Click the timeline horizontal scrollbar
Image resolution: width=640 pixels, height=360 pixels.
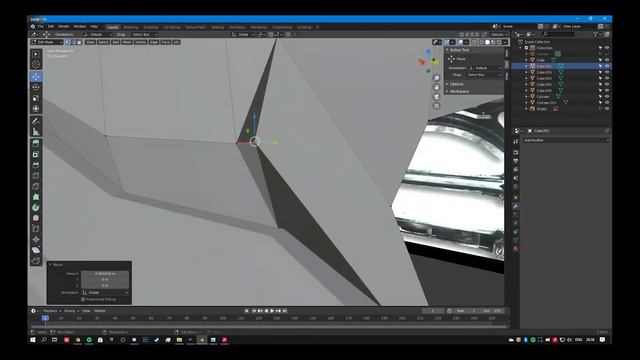click(x=269, y=326)
